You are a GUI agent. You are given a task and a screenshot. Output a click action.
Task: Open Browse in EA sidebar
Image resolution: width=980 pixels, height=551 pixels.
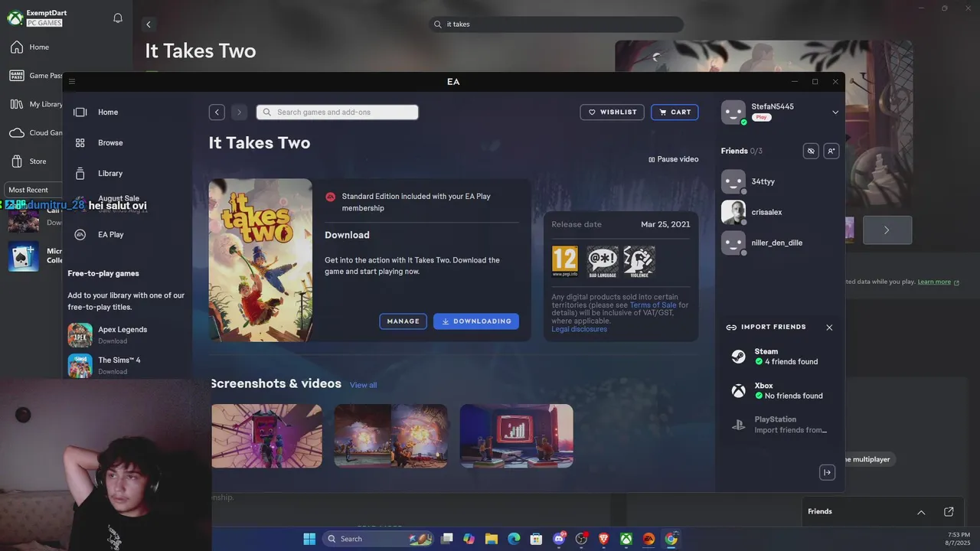(110, 143)
